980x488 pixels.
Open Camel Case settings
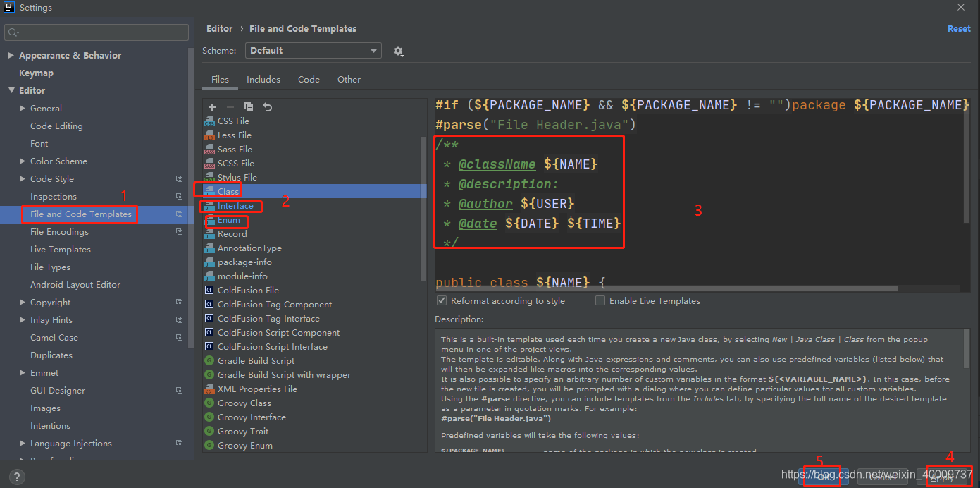[54, 338]
